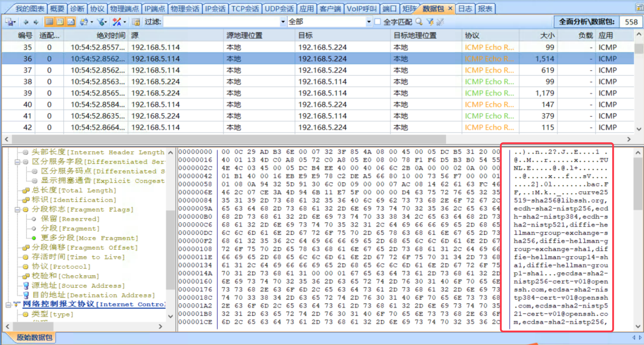
Task: Go to the previous packet arrow
Action: tap(26, 22)
